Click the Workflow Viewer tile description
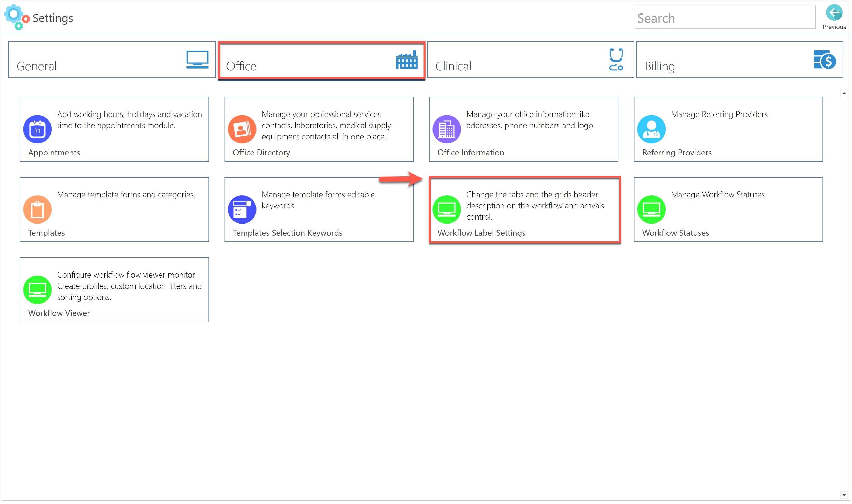 [x=129, y=286]
